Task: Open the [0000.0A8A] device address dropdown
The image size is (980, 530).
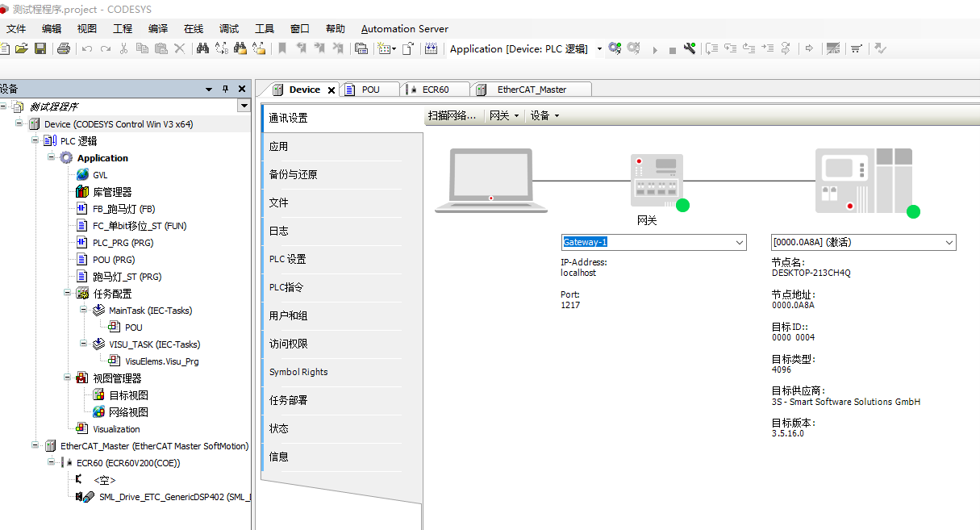Action: point(949,242)
